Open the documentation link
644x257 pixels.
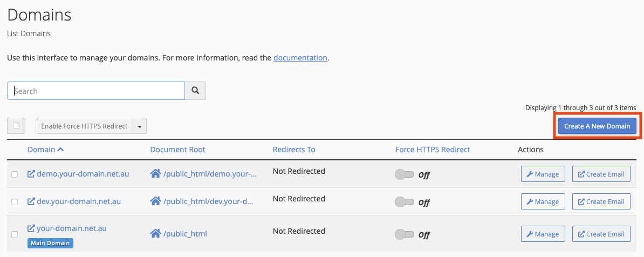coord(300,57)
